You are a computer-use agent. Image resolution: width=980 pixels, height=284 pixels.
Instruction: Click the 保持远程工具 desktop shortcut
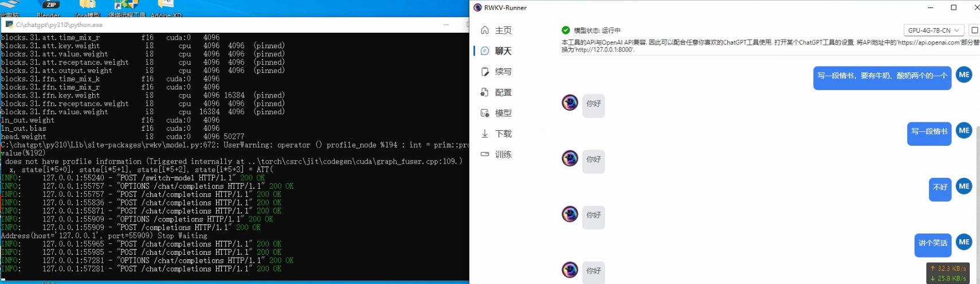(x=127, y=8)
